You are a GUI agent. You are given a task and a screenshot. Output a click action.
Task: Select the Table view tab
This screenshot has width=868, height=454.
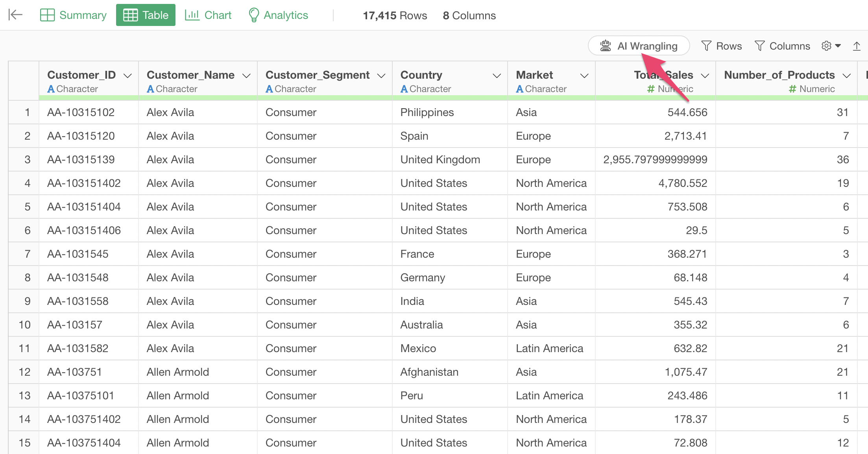coord(146,15)
